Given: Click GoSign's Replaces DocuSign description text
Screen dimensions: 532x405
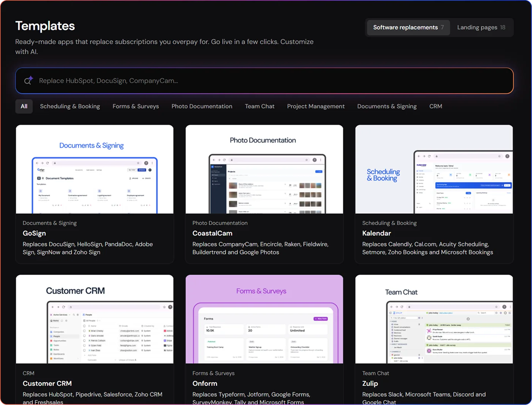Looking at the screenshot, I should pyautogui.click(x=88, y=248).
